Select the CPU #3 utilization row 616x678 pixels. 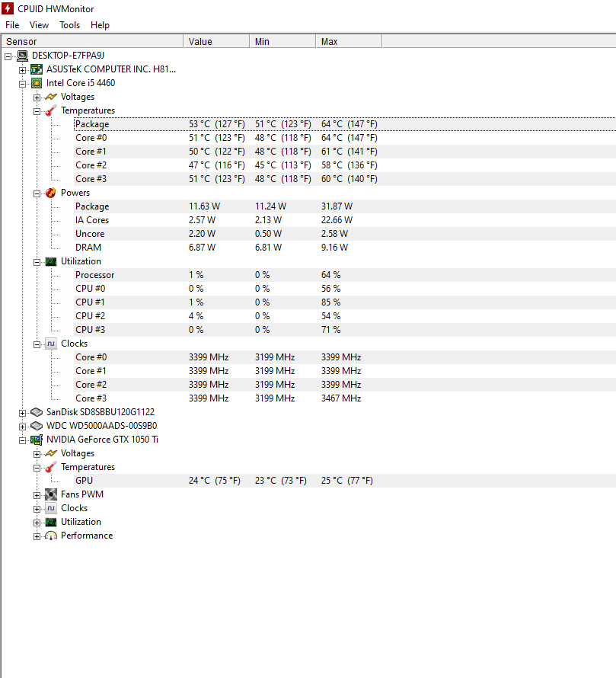(x=344, y=330)
